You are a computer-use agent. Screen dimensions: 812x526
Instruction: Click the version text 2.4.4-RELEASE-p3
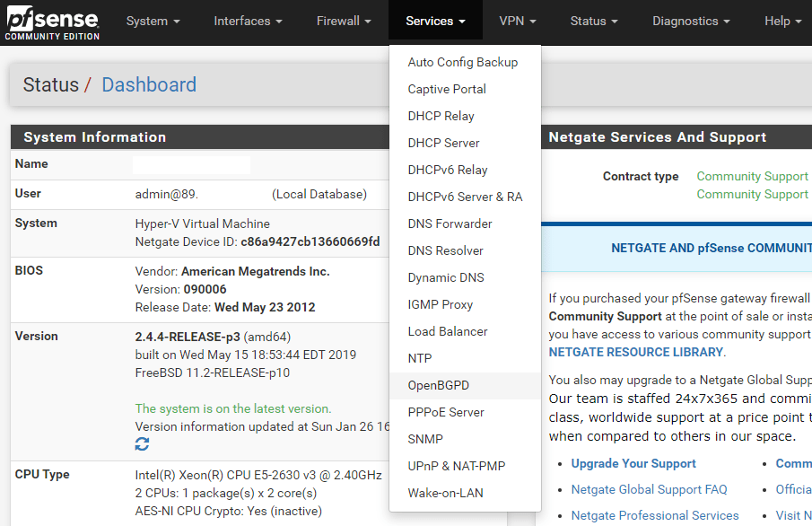coord(188,337)
